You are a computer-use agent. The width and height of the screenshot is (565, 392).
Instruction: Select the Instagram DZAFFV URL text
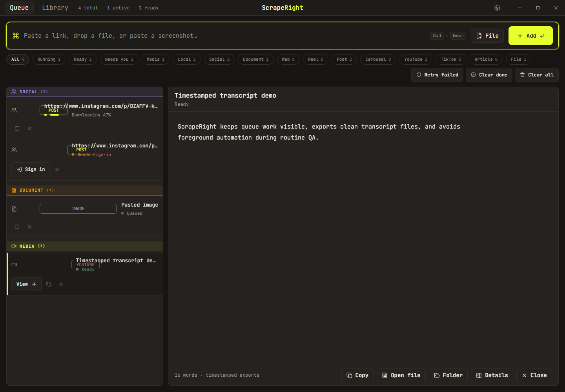101,106
